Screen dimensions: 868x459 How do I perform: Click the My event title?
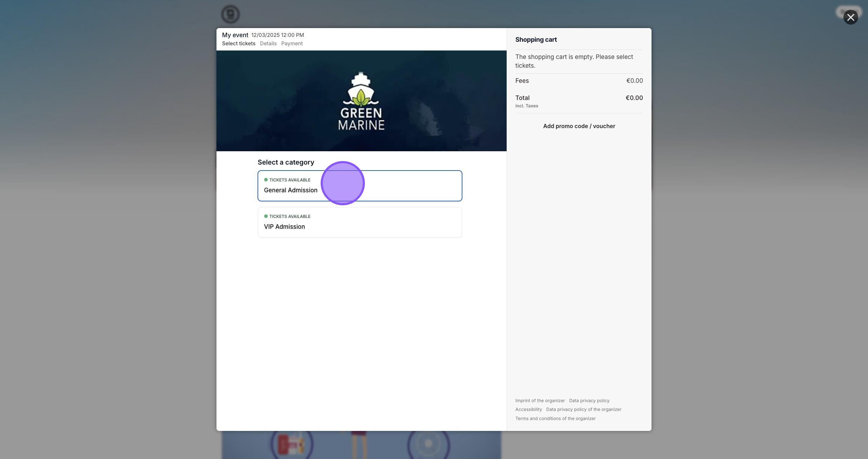(235, 35)
